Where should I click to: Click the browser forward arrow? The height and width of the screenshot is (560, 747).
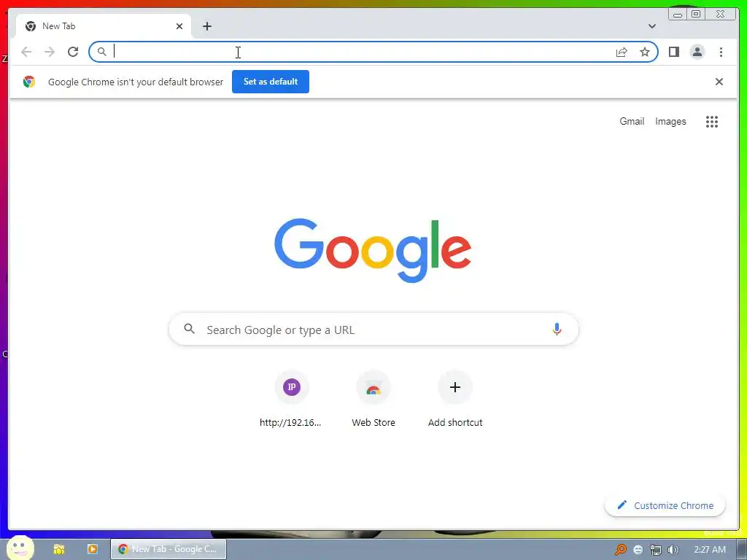point(50,52)
